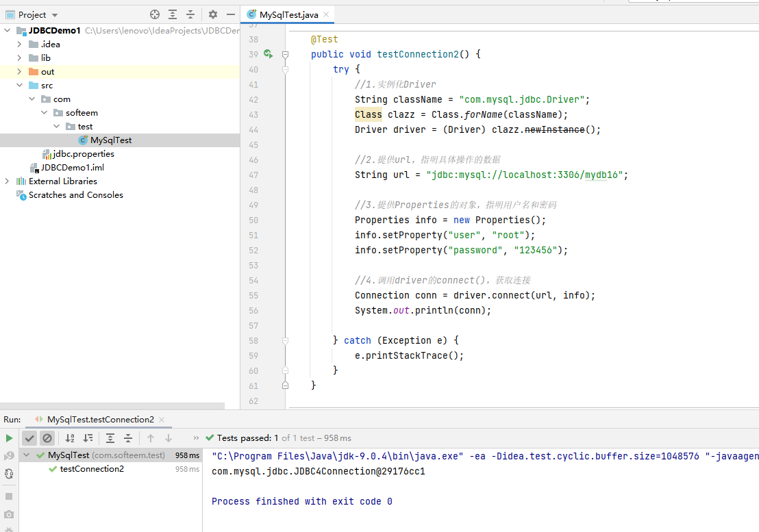Open Project panel settings gear

(213, 14)
